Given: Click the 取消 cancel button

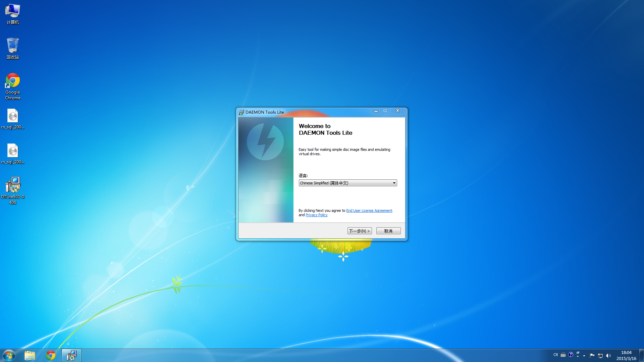Looking at the screenshot, I should (x=388, y=231).
